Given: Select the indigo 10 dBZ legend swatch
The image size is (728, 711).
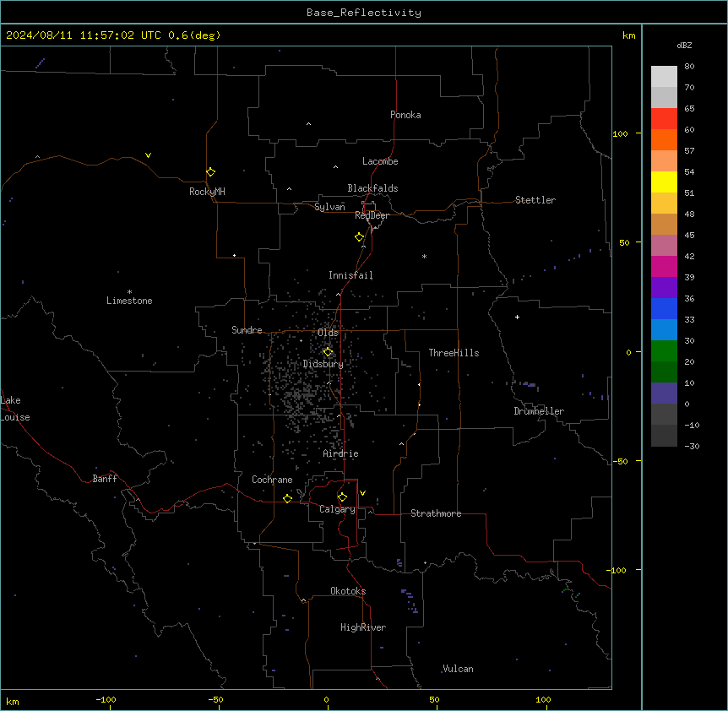Looking at the screenshot, I should point(664,393).
